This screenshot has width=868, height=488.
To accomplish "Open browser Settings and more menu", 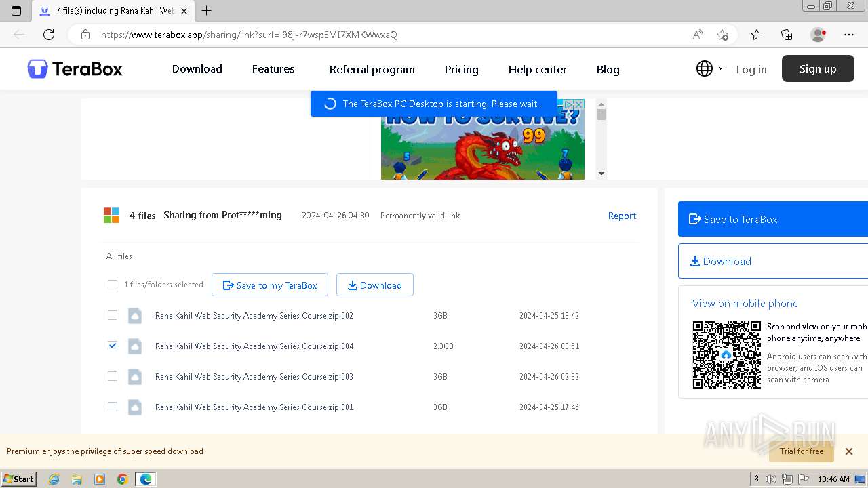I will tap(849, 35).
